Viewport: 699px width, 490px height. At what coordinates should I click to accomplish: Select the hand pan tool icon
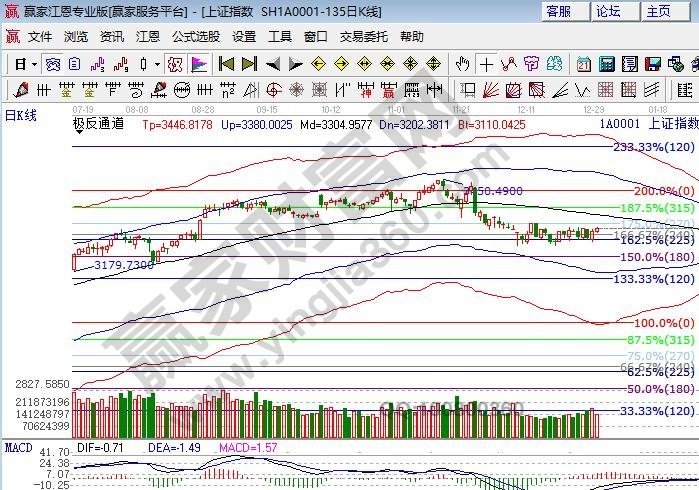point(463,64)
